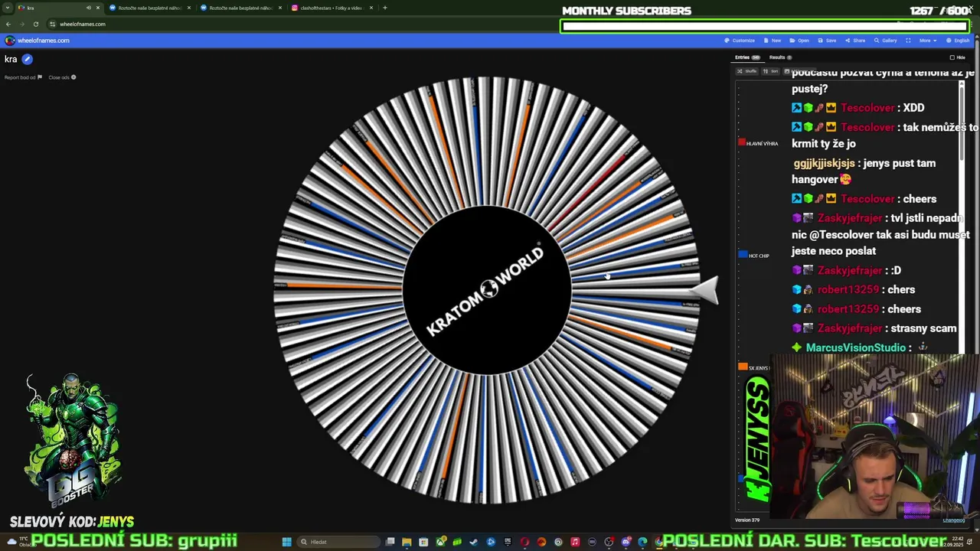Shuffle the wheel entries

(x=746, y=71)
